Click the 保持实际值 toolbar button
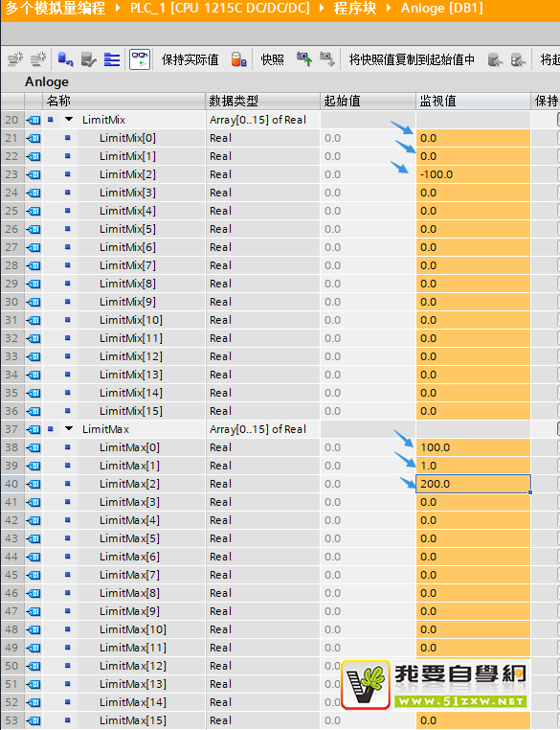This screenshot has height=730, width=560. click(190, 59)
